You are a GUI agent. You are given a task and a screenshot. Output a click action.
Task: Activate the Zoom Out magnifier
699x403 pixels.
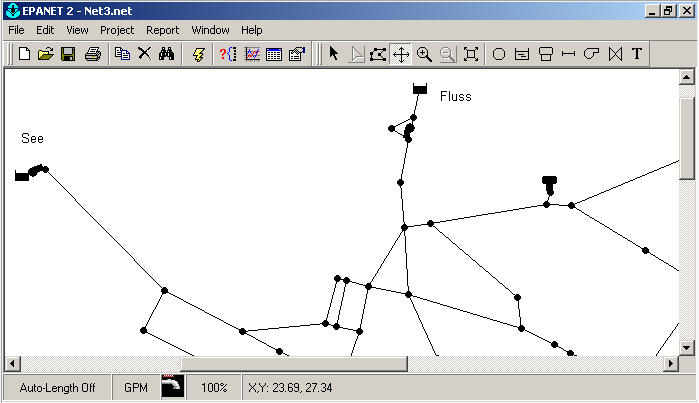coord(447,54)
